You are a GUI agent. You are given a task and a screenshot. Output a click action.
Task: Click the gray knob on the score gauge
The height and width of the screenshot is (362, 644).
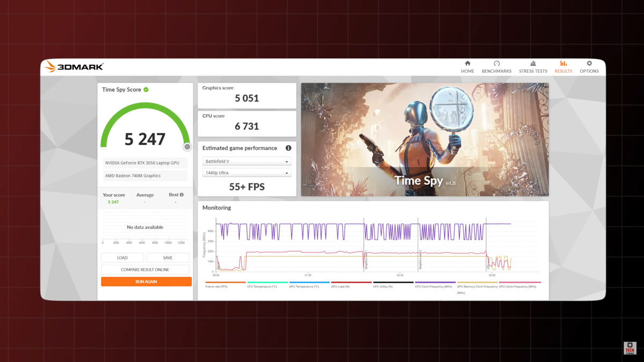187,147
